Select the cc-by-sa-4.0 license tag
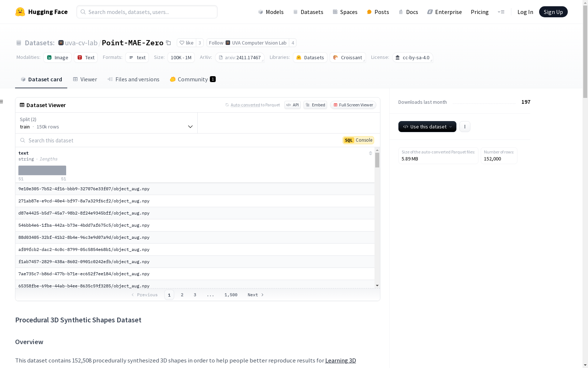This screenshot has width=588, height=368. coord(412,57)
